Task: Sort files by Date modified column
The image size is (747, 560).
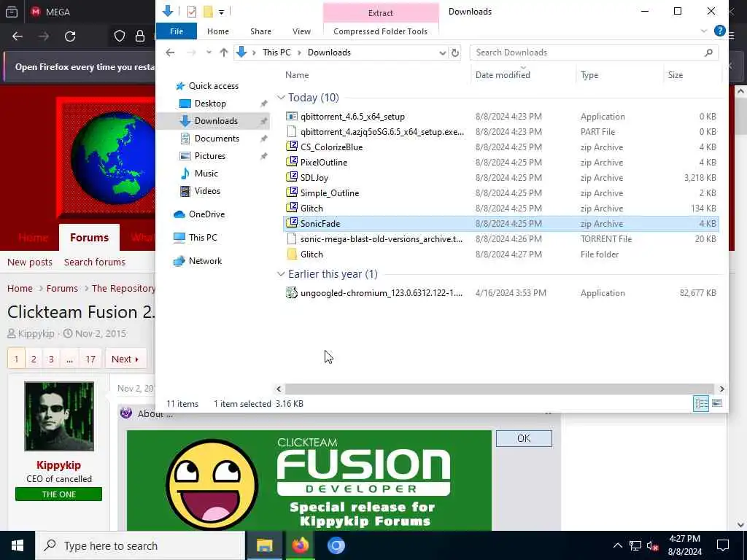Action: pos(503,75)
